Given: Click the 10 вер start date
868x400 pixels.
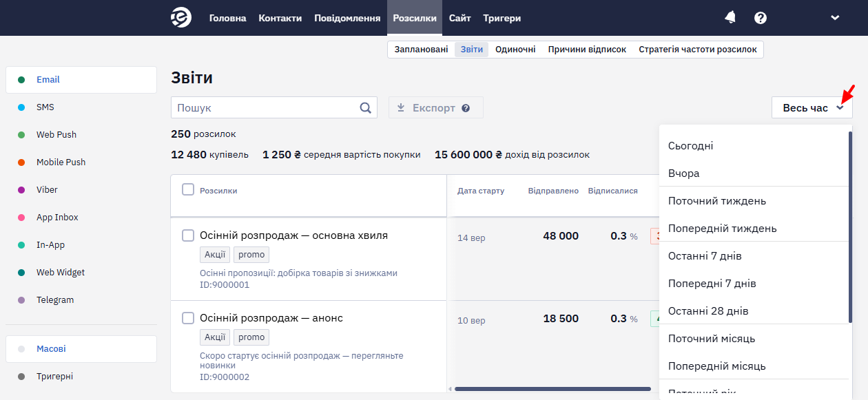Looking at the screenshot, I should (x=471, y=321).
